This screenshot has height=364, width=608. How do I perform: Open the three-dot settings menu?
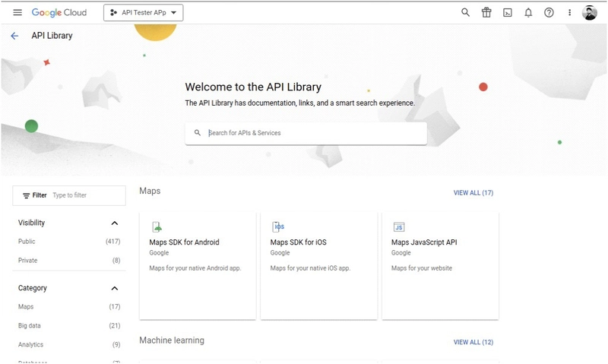[x=569, y=12]
